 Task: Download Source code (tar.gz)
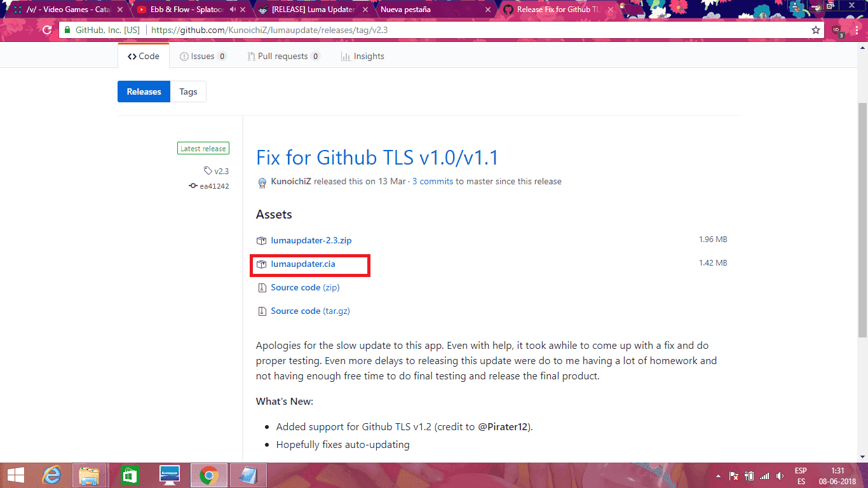tap(310, 311)
